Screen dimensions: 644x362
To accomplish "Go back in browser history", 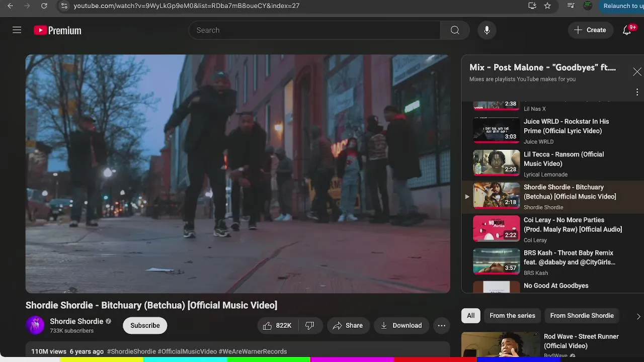I will 10,6.
